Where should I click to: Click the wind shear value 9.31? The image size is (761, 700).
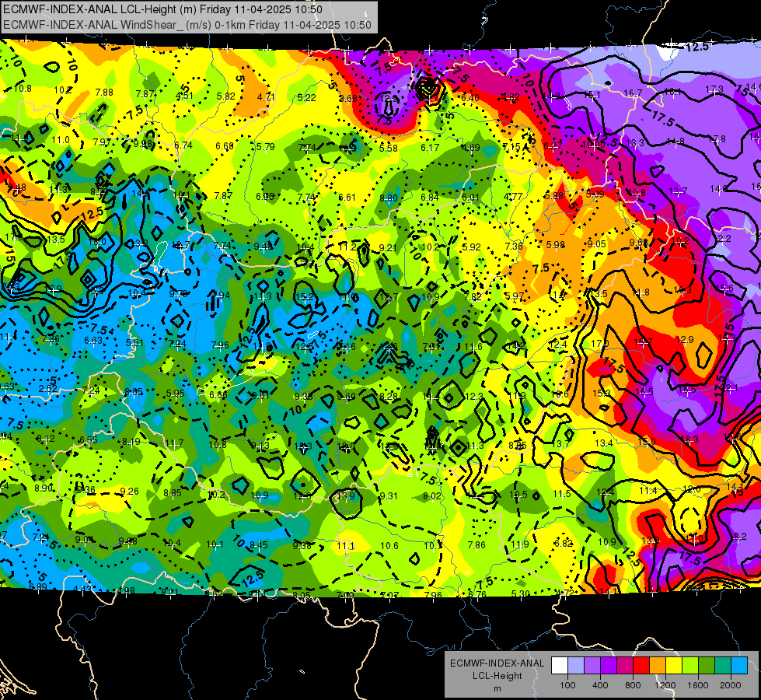point(388,496)
